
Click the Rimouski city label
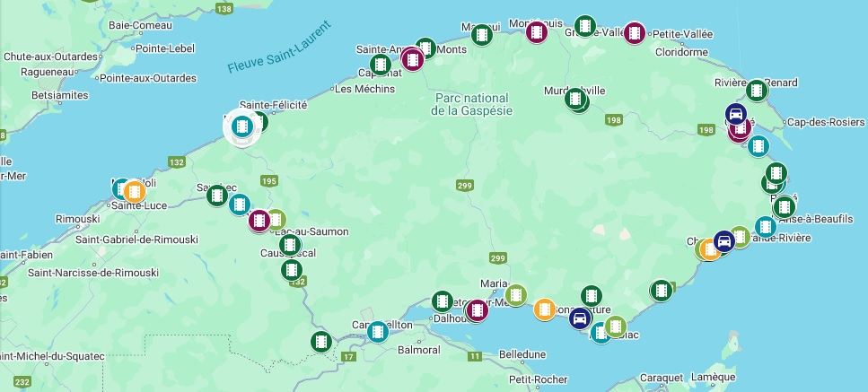coord(77,219)
